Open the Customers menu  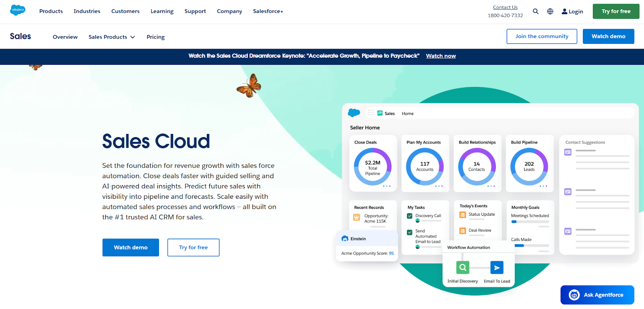126,11
